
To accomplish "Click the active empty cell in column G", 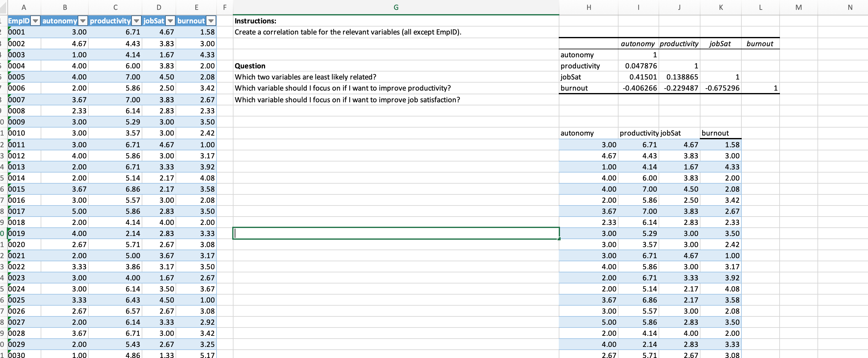I will (x=396, y=233).
